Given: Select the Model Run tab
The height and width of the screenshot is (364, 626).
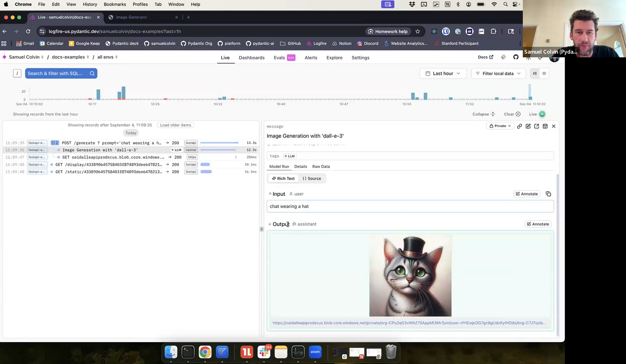Looking at the screenshot, I should coord(279,166).
